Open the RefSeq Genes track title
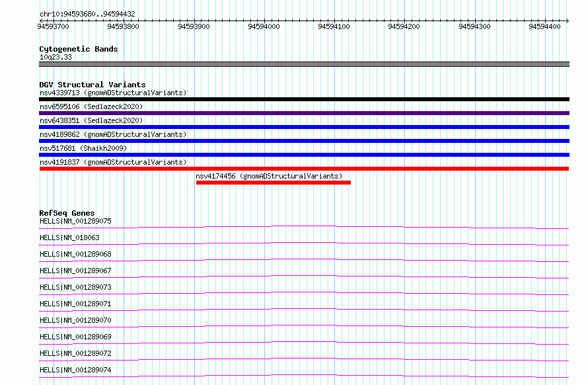 click(67, 213)
